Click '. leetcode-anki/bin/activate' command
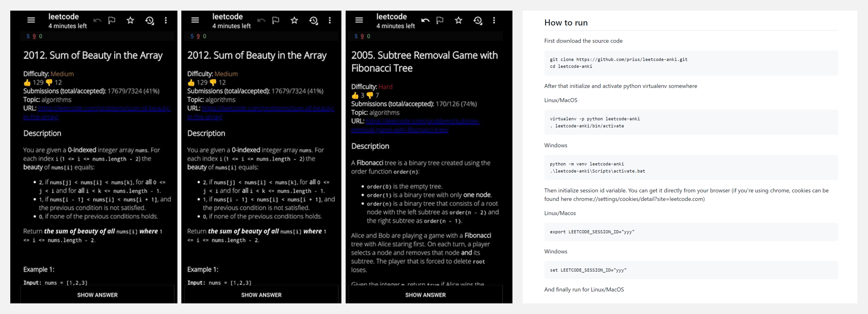This screenshot has width=868, height=314. pos(587,126)
